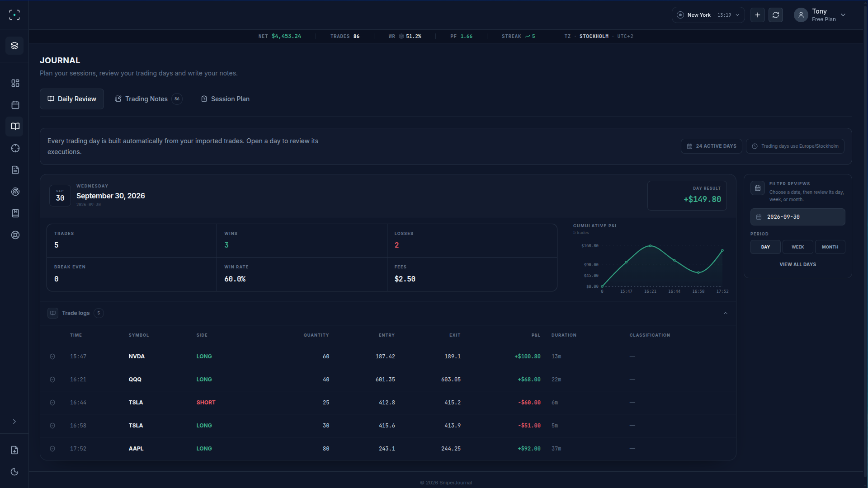Open the calendar sidebar icon
The width and height of the screenshot is (868, 488).
[15, 105]
